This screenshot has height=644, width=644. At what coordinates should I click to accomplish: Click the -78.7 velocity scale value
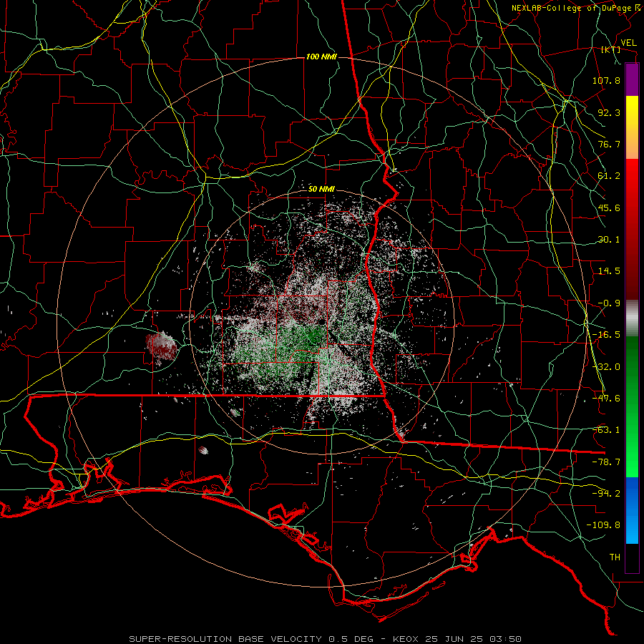606,462
